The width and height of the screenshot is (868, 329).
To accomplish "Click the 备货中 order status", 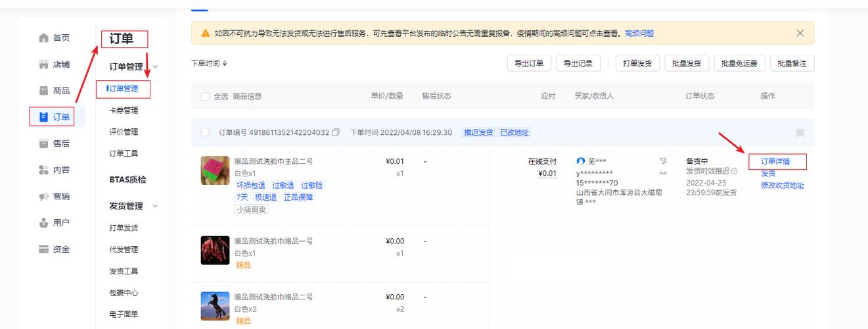I will pyautogui.click(x=697, y=161).
